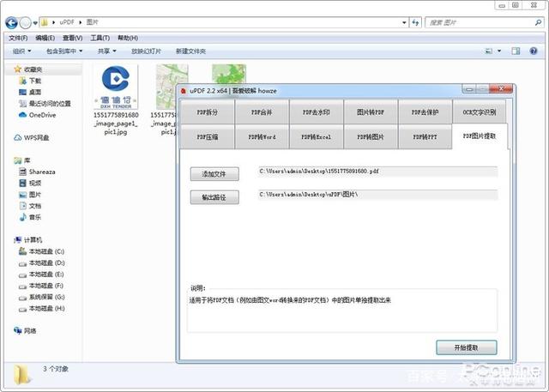Open the 音乐 music library

[x=34, y=217]
